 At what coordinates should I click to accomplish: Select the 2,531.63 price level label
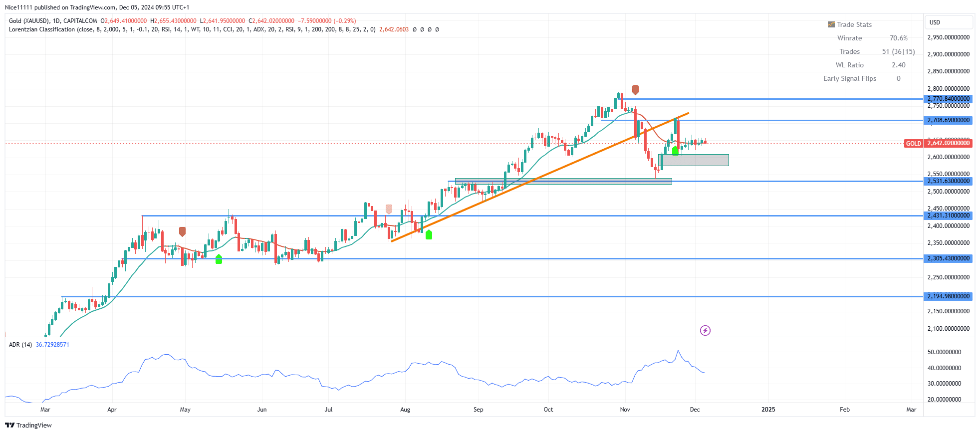point(949,181)
